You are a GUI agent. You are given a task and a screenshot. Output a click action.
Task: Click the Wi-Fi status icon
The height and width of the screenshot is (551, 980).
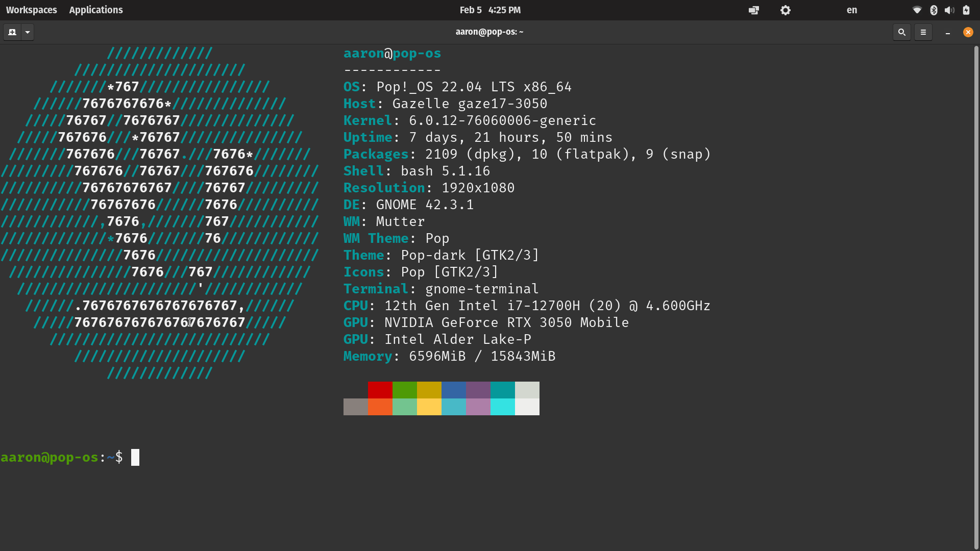click(917, 10)
